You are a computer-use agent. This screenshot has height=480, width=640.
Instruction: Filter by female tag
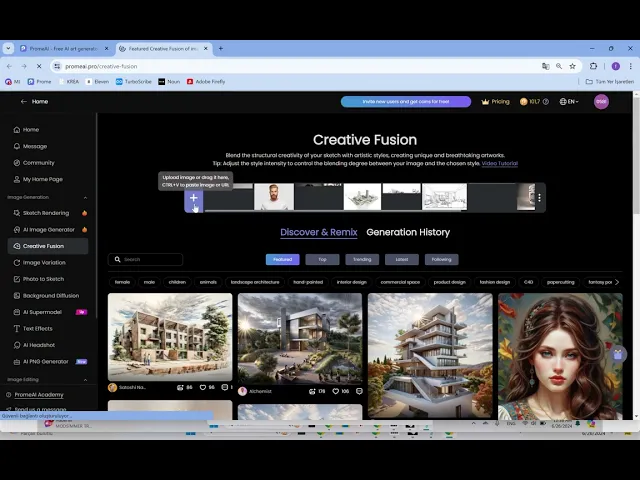tap(122, 282)
